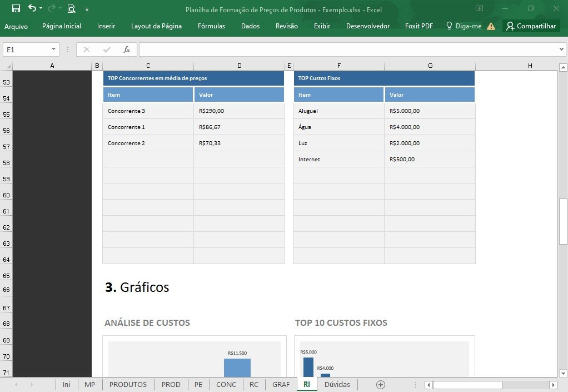Click the Concorrente 1 cell

pyautogui.click(x=148, y=127)
